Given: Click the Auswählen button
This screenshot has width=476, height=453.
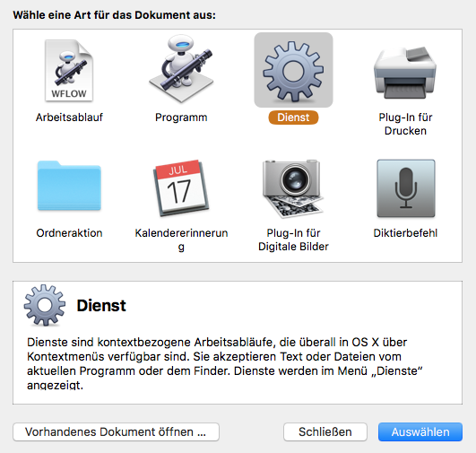Looking at the screenshot, I should pyautogui.click(x=420, y=431).
